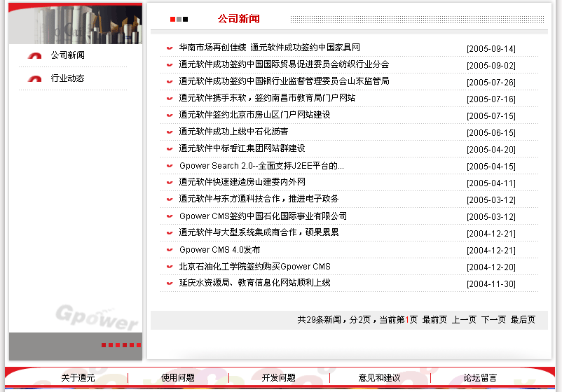Viewport: 562px width, 392px height.
Task: Open news Gpower Search 2.0--全面支持J2EE平台的...
Action: [x=261, y=166]
